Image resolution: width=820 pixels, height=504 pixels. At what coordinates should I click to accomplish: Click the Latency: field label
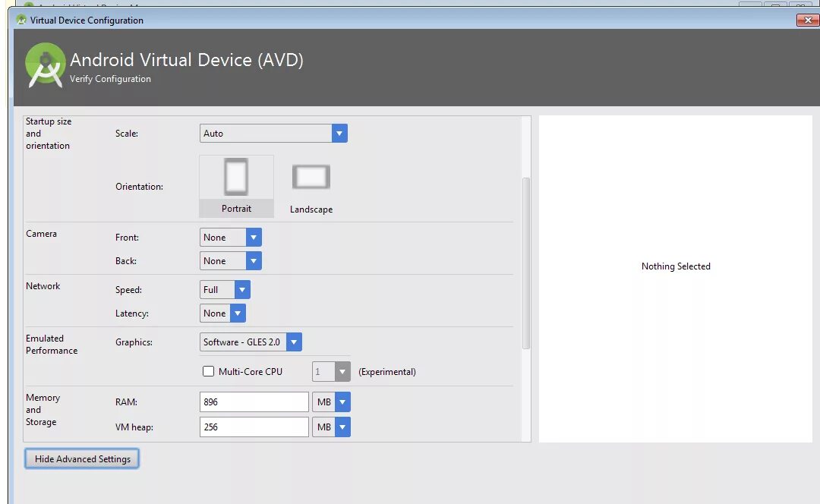click(x=132, y=313)
